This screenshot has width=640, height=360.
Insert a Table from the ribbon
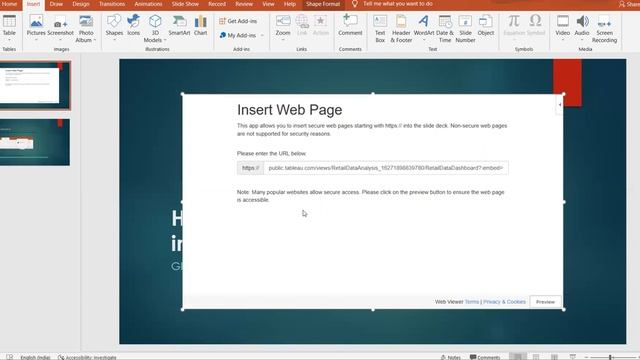click(x=9, y=28)
